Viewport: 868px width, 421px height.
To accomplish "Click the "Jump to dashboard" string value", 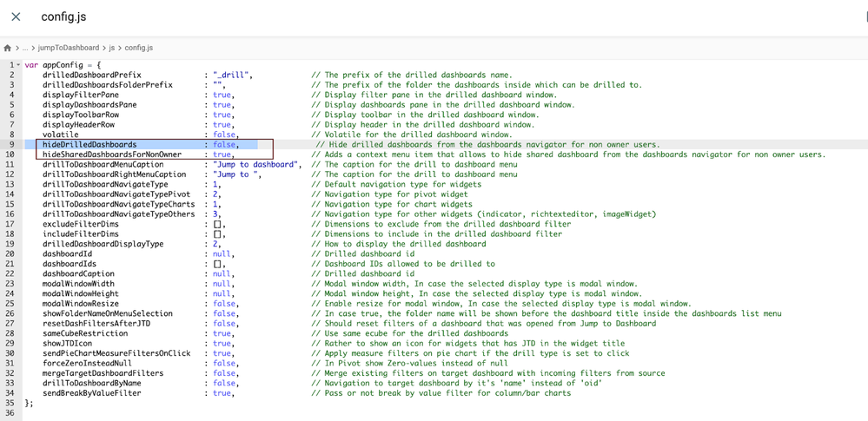I will point(257,164).
